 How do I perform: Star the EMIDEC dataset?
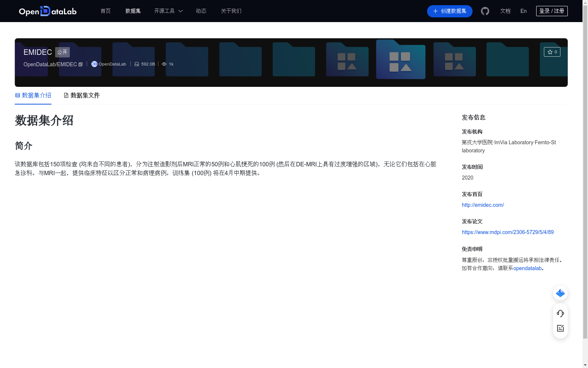[552, 52]
